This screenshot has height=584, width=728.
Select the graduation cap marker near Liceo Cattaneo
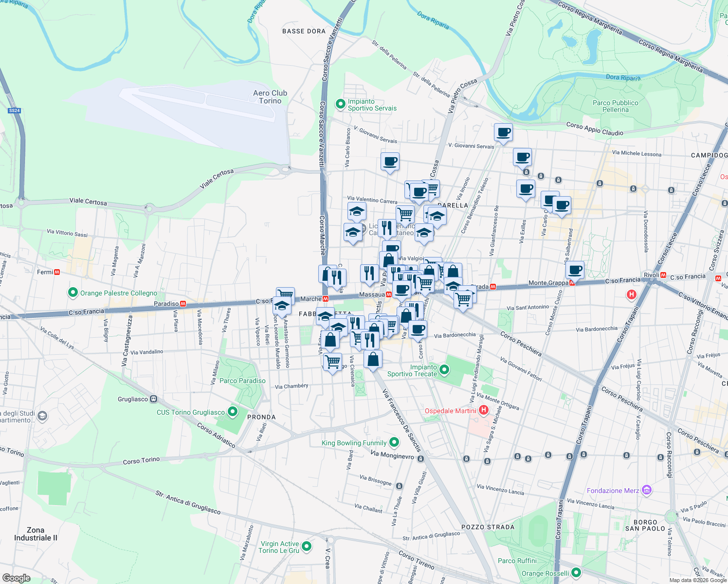353,234
